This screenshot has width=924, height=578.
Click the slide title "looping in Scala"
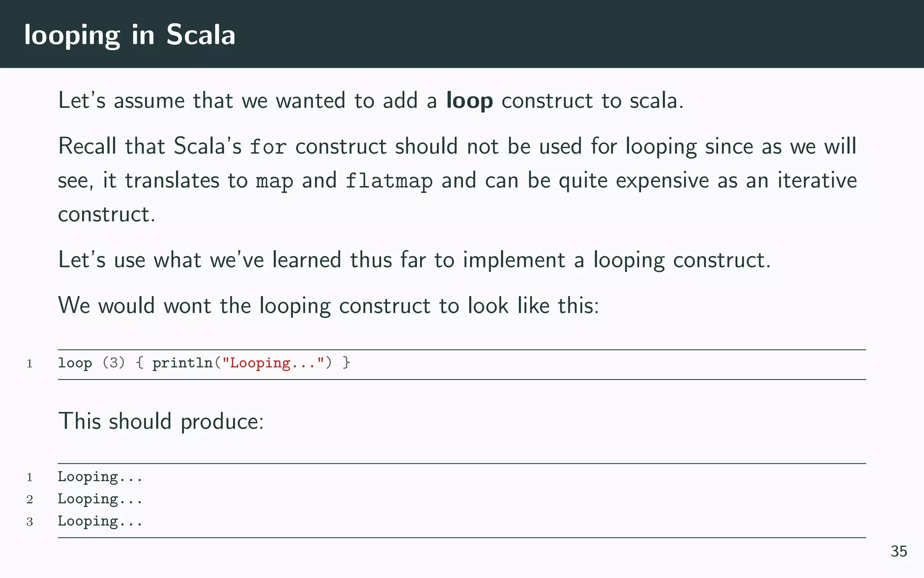130,35
